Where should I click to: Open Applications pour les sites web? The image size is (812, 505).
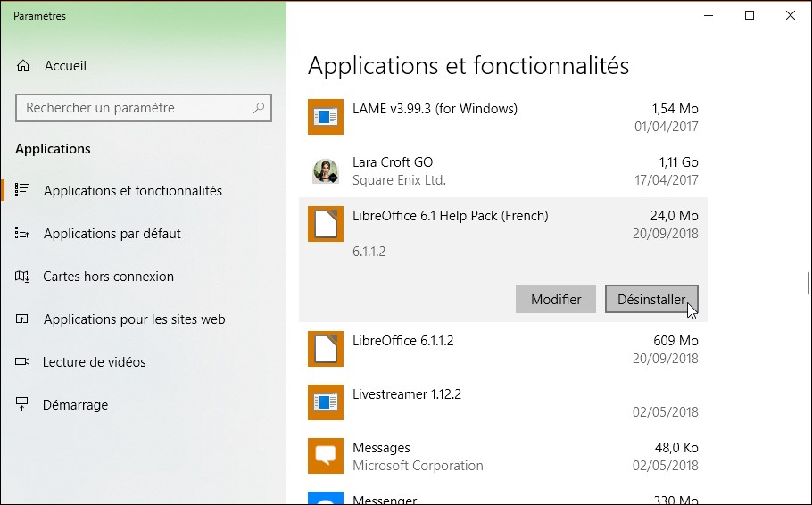pyautogui.click(x=134, y=319)
